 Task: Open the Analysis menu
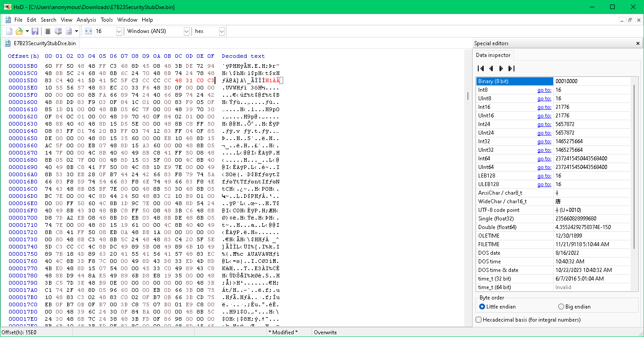tap(86, 20)
